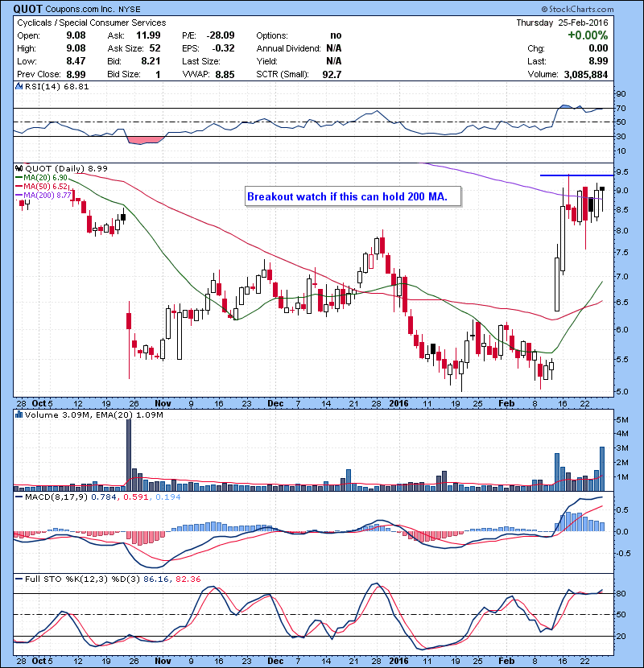The image size is (644, 668).
Task: Click the Volume 3.09M, EMA(20) 1.09M label
Action: point(93,414)
